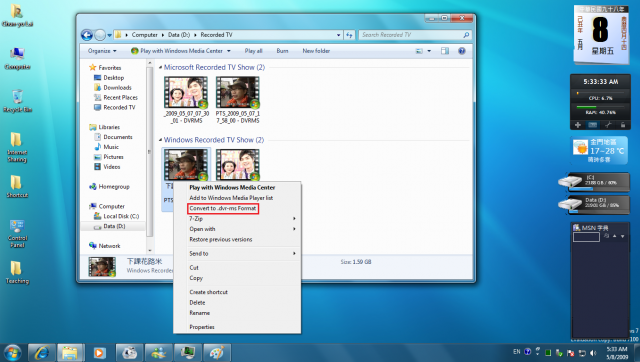Select Downloads in the navigation pane
Screen dimensions: 640x362
[x=117, y=87]
